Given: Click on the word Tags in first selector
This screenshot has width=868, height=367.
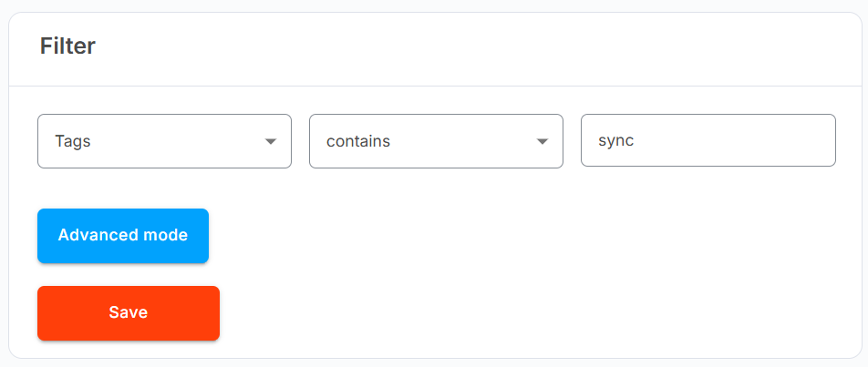Looking at the screenshot, I should pyautogui.click(x=73, y=142).
